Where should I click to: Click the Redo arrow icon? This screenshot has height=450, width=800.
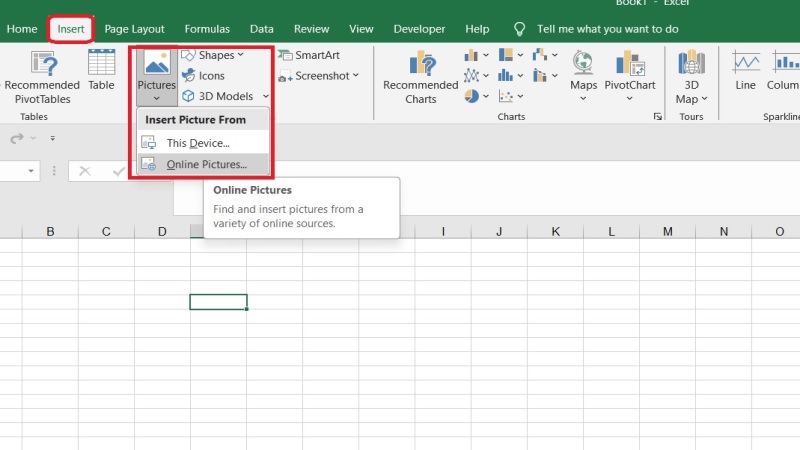17,138
